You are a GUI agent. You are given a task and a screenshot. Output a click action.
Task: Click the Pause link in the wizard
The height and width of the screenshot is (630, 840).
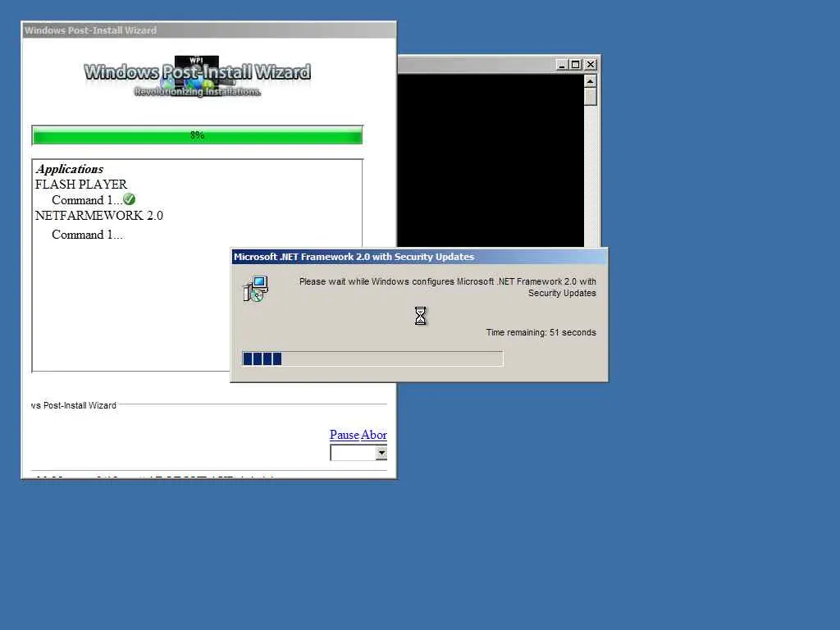pos(344,435)
